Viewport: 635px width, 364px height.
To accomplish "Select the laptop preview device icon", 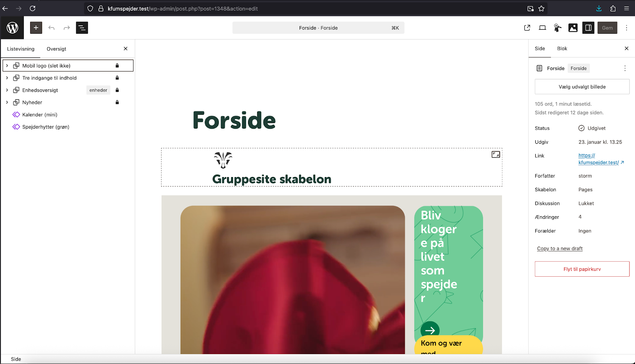I will pos(542,28).
